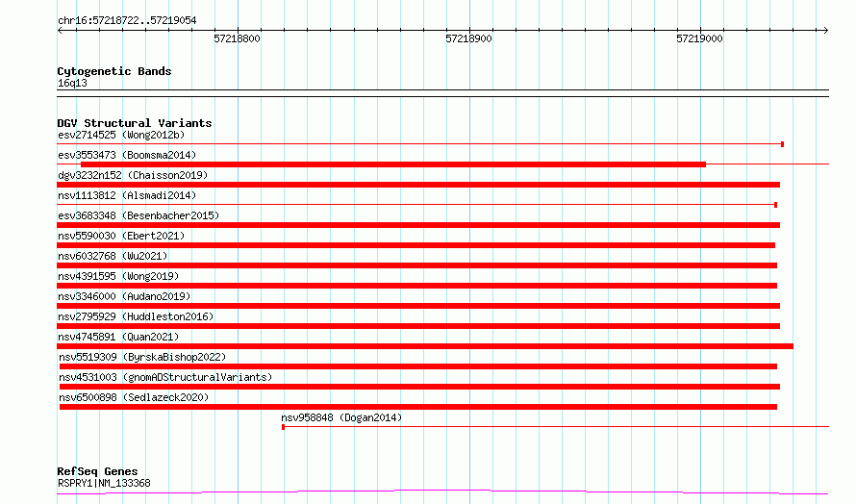Screen dimensions: 856x504
Task: Click the right arrow of the ruler
Action: (825, 30)
